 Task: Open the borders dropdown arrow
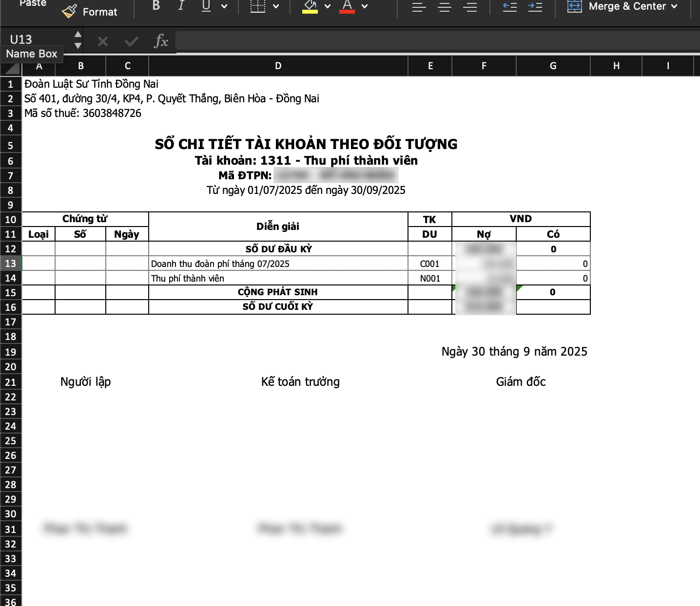(x=276, y=6)
